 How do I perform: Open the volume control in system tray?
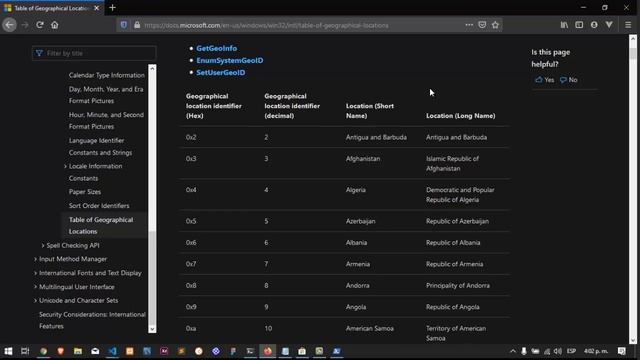(x=558, y=351)
